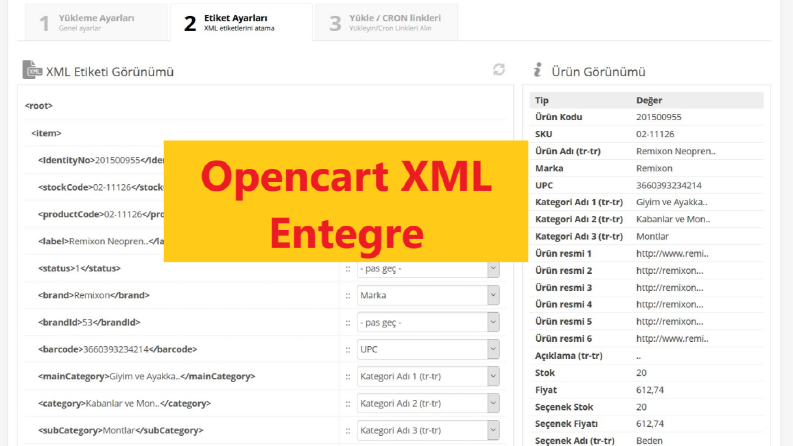Screen dimensions: 793x446
Task: Click the Kategori Adı 2 value Kabanlar ve Mon..
Action: 673,219
